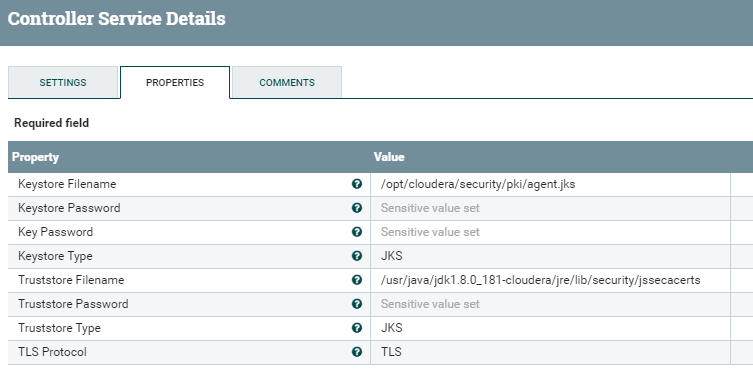This screenshot has width=753, height=380.
Task: Select the TLS Protocol property name
Action: (52, 352)
